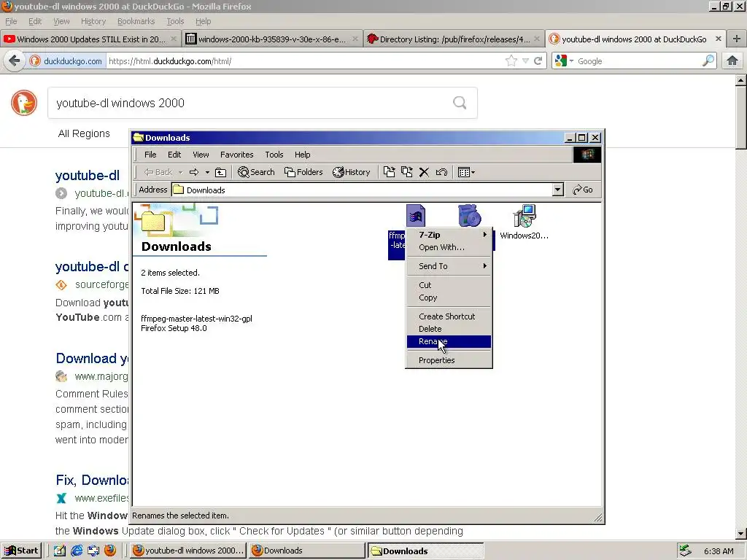Expand the Send To submenu in the context menu

click(x=449, y=266)
